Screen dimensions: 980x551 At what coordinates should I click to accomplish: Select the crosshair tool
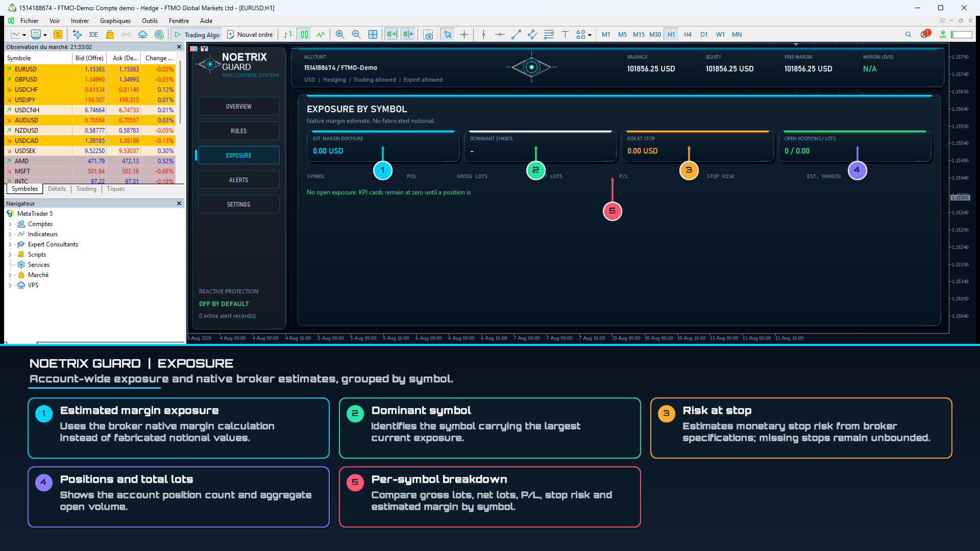point(464,35)
